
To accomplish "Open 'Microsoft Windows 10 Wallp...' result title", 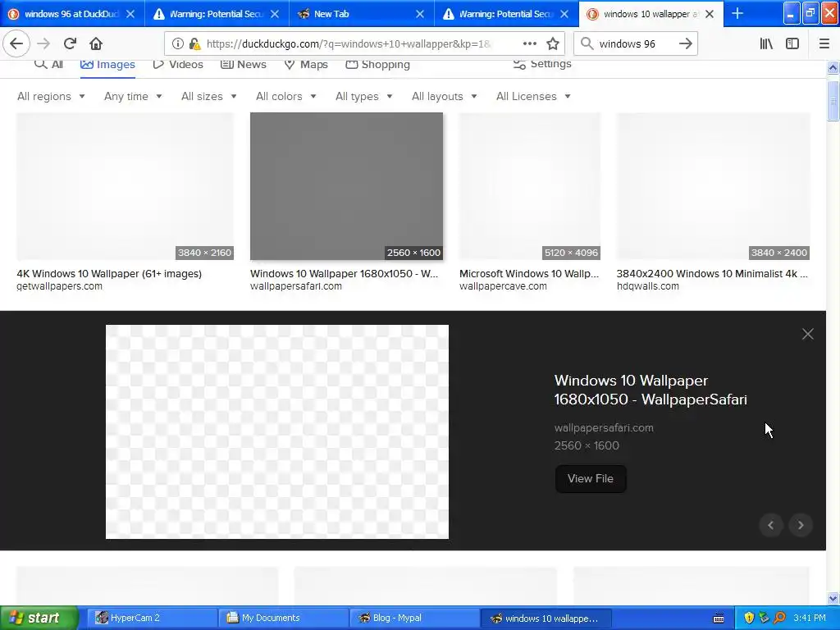I will [x=529, y=274].
